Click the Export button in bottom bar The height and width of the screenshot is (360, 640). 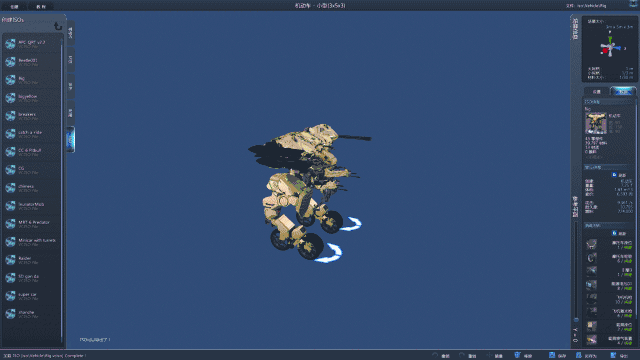pyautogui.click(x=619, y=356)
